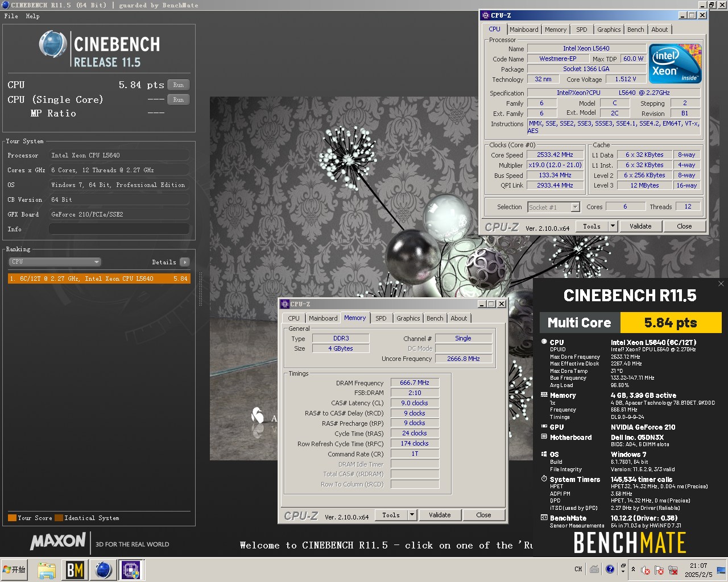The width and height of the screenshot is (728, 582).
Task: Run the CPU (Single Core) benchmark
Action: (179, 99)
